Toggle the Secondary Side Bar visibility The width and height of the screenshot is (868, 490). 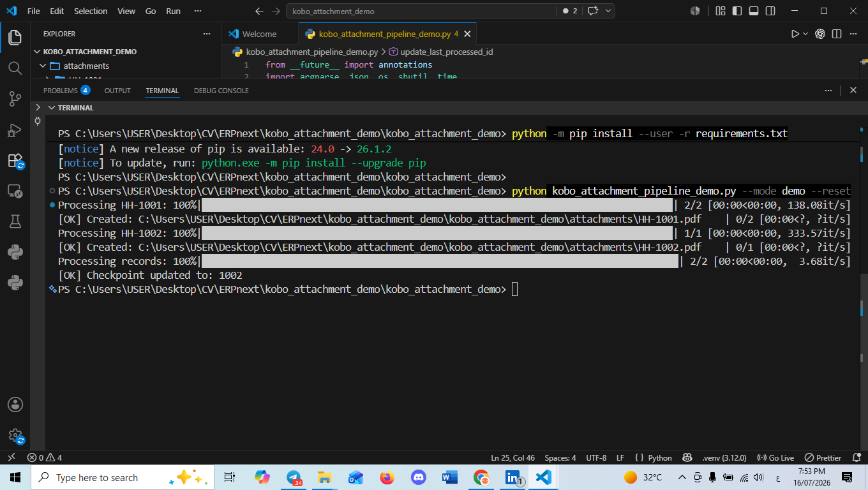[x=770, y=11]
